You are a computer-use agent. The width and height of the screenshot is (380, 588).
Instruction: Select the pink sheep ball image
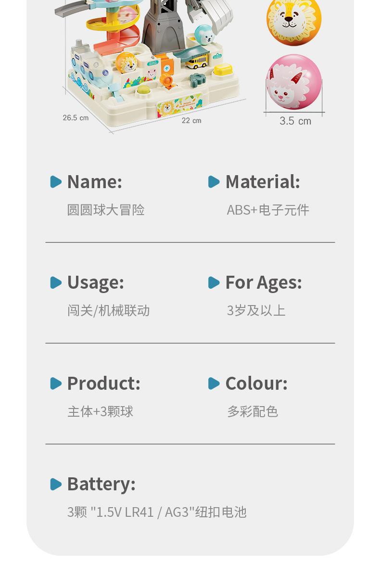click(294, 82)
